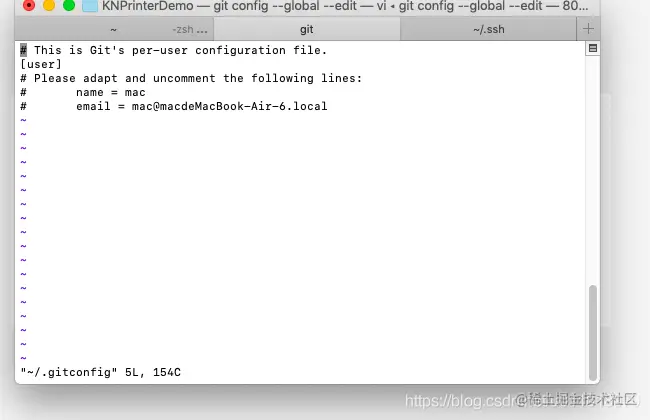Click the word configuration in first line

[x=240, y=51]
